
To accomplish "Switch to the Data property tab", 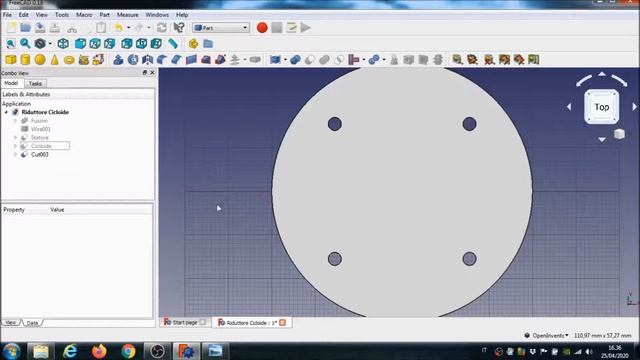I will (x=32, y=323).
